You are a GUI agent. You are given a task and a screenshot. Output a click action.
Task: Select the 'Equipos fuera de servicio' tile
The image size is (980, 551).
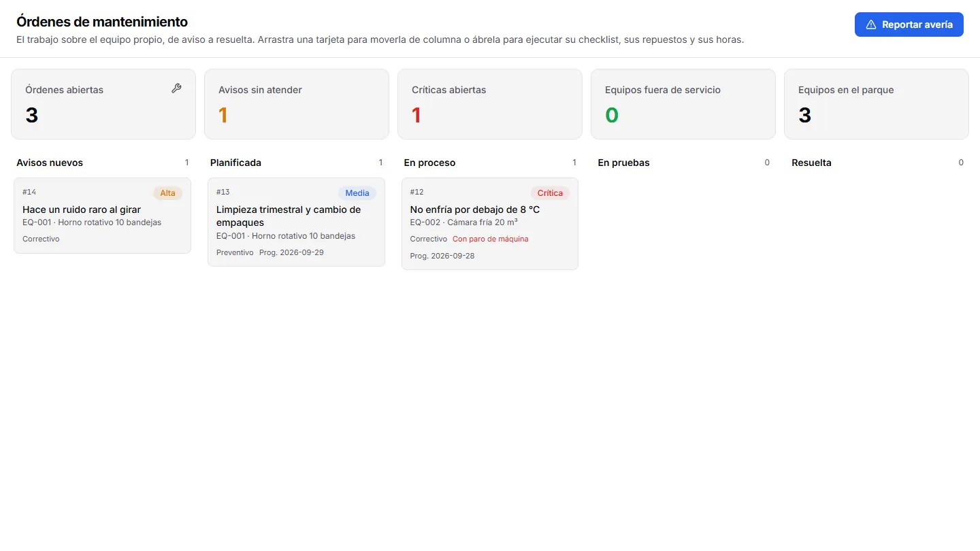click(x=683, y=104)
